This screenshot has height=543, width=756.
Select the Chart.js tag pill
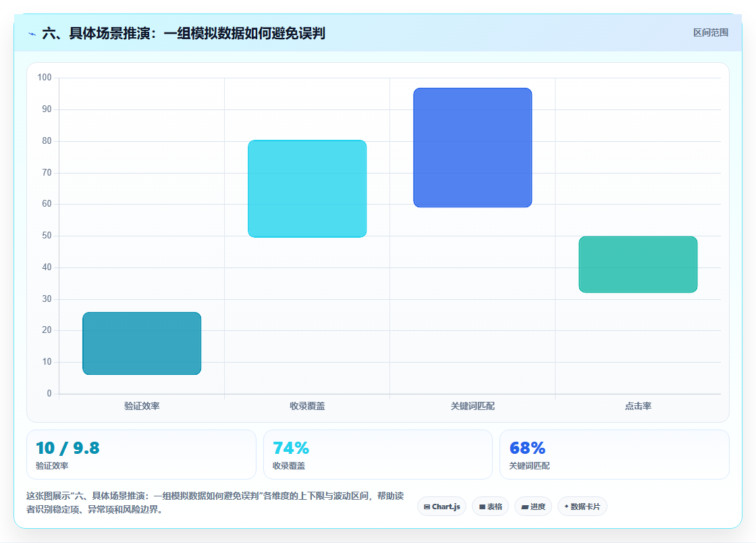point(441,507)
